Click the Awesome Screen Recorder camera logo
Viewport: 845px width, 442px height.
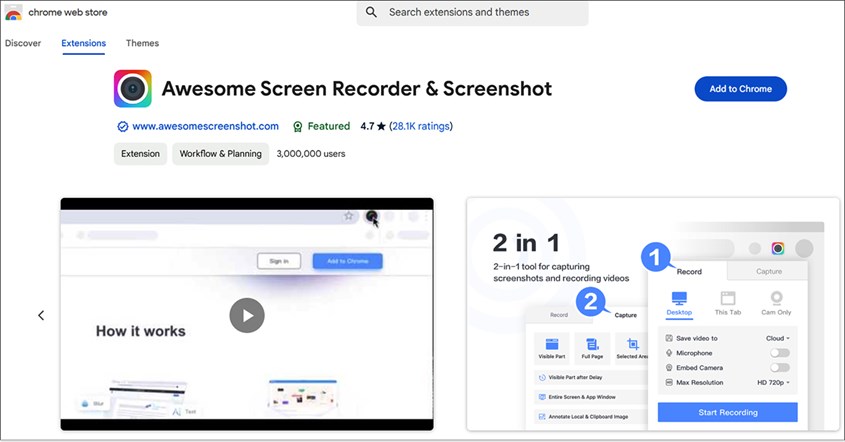coord(133,88)
